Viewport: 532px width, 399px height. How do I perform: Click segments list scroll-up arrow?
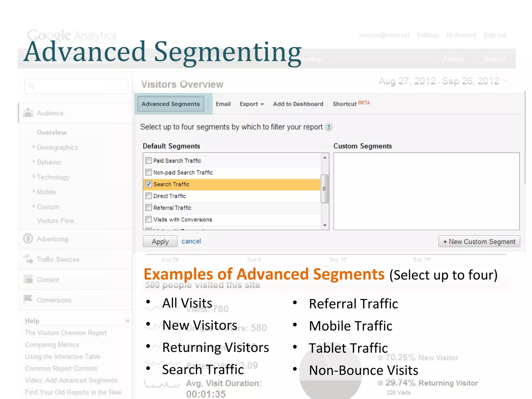point(325,158)
